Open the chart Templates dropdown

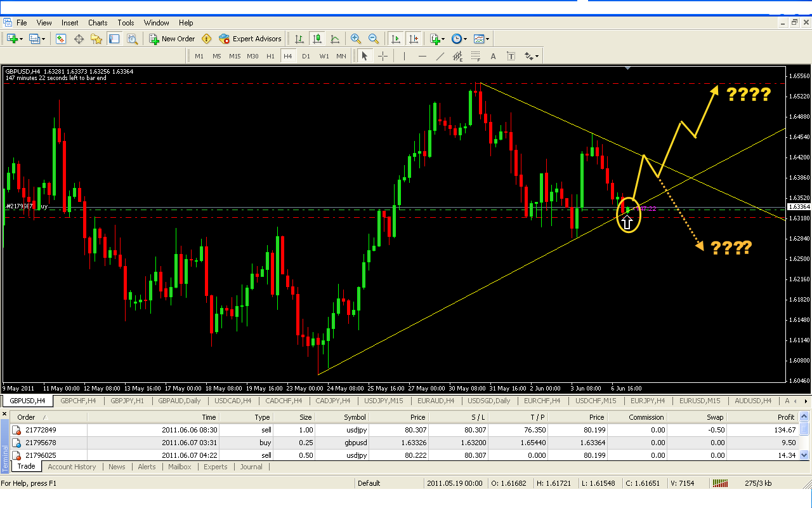click(481, 39)
